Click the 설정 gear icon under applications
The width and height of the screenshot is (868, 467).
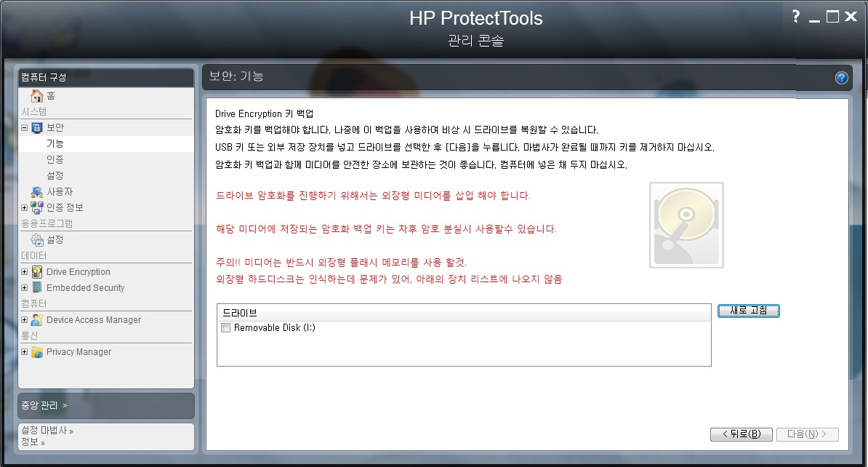(x=36, y=240)
